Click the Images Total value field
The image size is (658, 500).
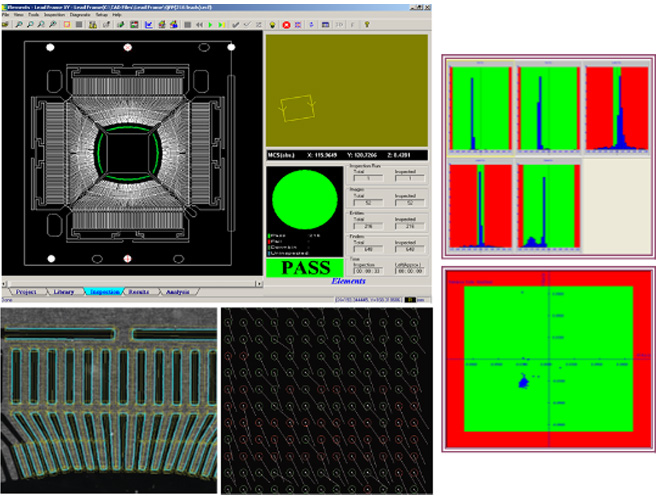click(x=368, y=202)
